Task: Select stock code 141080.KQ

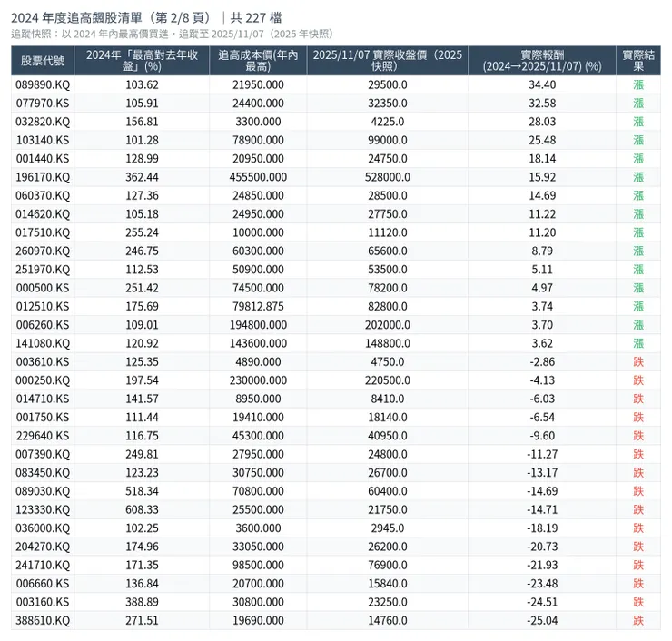Action: [x=43, y=343]
